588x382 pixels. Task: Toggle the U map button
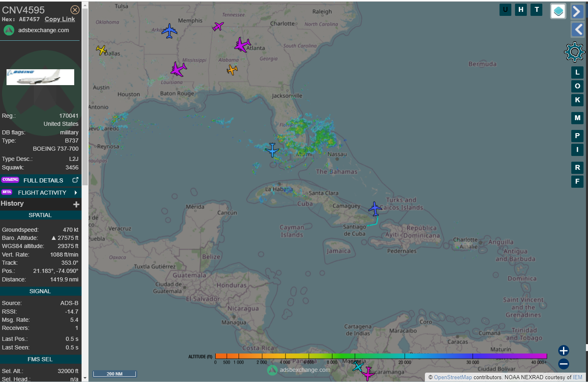(x=505, y=10)
